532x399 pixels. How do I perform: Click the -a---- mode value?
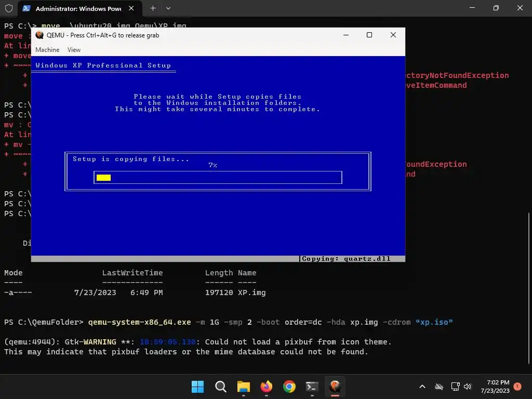point(18,292)
